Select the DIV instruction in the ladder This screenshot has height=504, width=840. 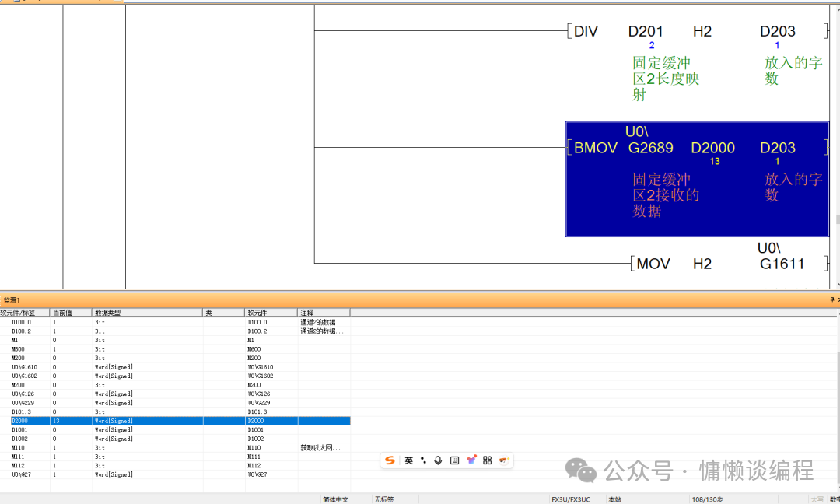(x=586, y=32)
